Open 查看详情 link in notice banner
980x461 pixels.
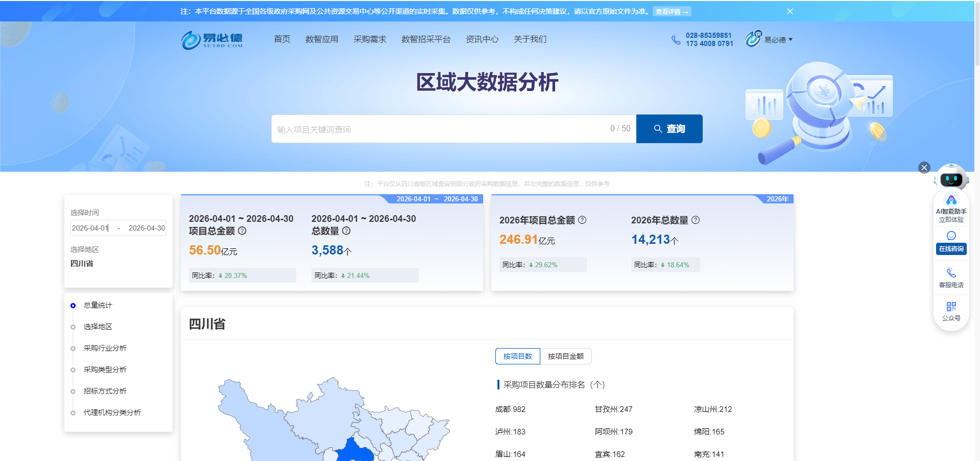pos(672,11)
